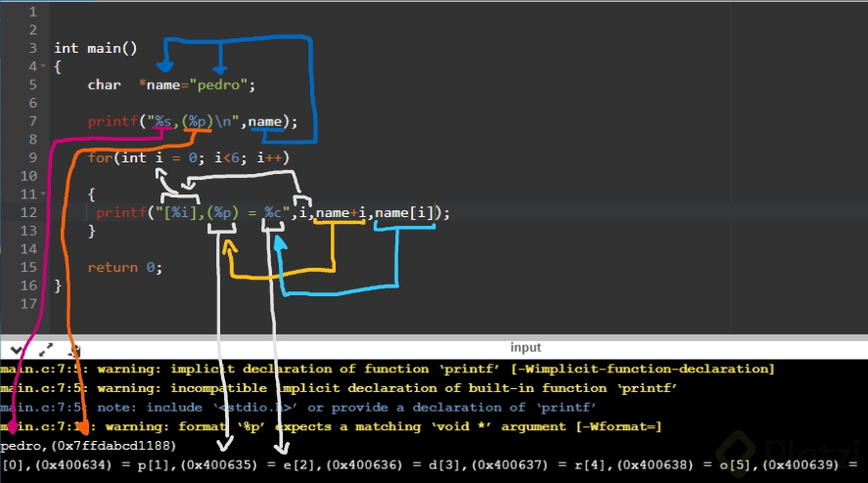
Task: Click the '(0x400639)' address in output
Action: click(800, 464)
